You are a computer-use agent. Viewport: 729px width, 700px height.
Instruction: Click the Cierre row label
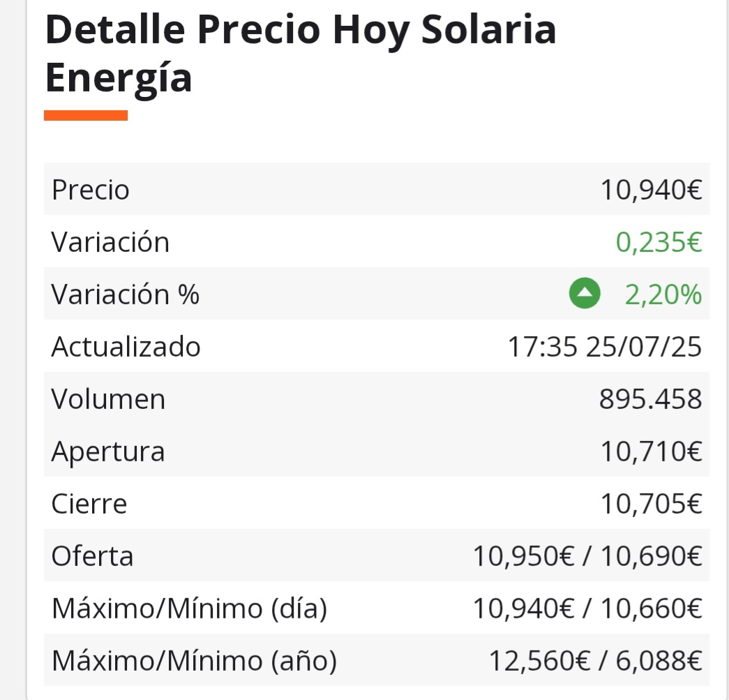coord(89,504)
